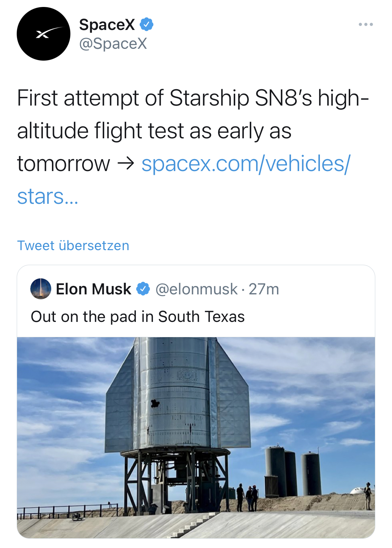Click the arrow symbol after "tomorrow"

[x=125, y=164]
